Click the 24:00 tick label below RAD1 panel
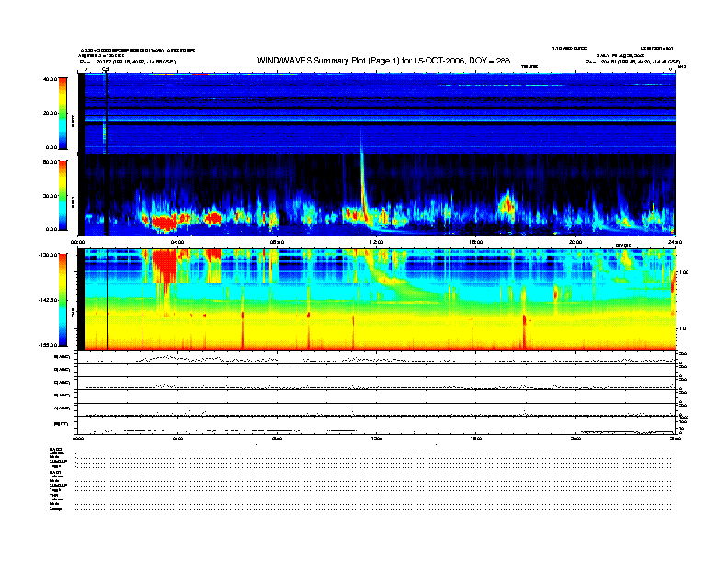 coord(675,242)
